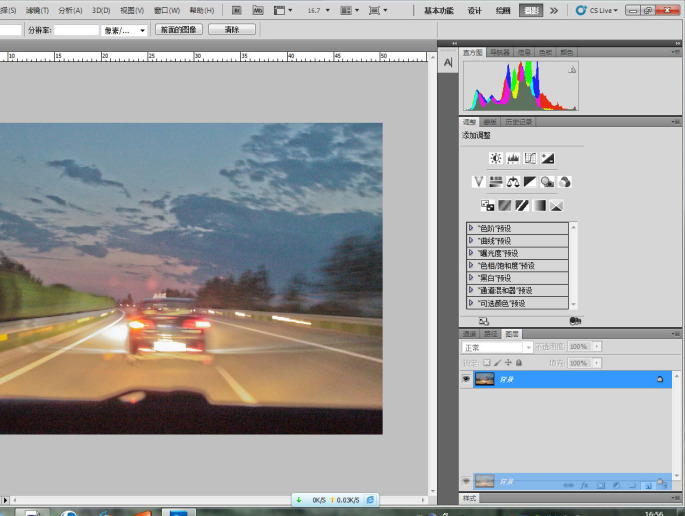Add a Curves adjustment layer

coord(530,158)
